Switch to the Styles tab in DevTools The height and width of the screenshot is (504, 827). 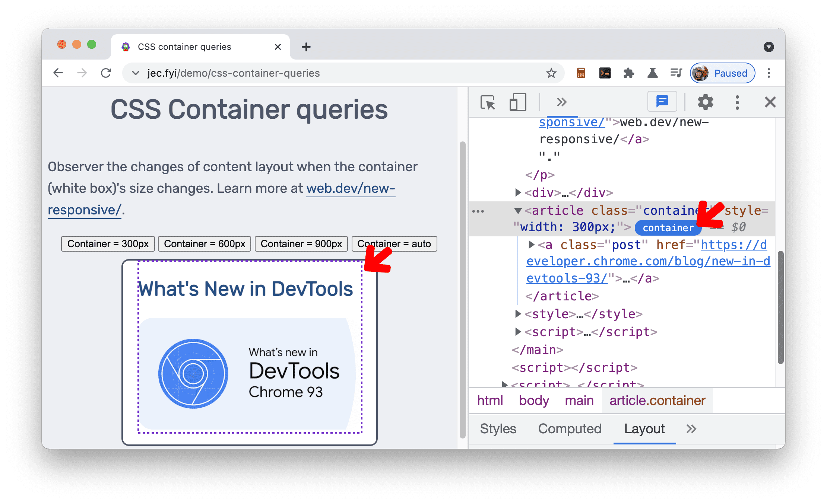pos(498,428)
